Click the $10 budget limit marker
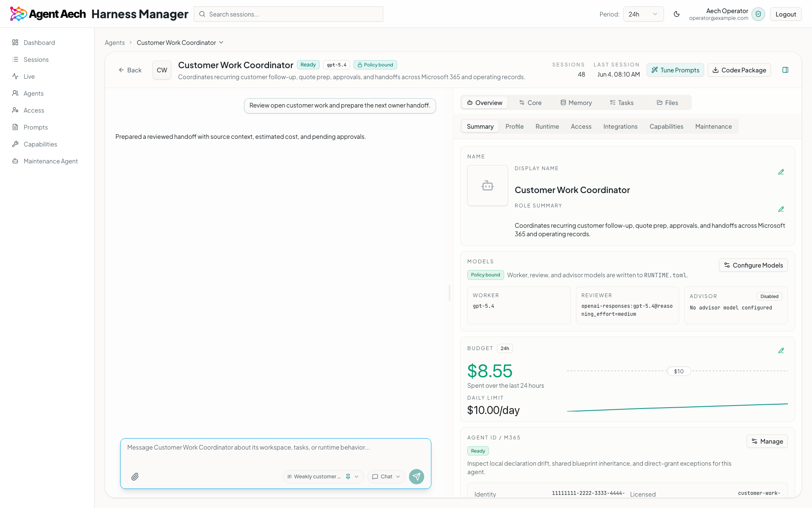This screenshot has width=812, height=508. (679, 371)
